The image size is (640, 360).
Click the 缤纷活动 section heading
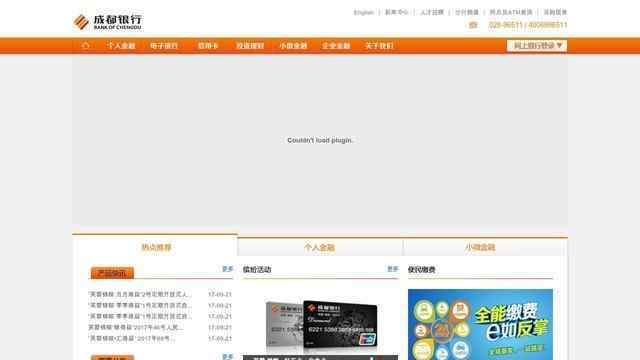pyautogui.click(x=257, y=269)
